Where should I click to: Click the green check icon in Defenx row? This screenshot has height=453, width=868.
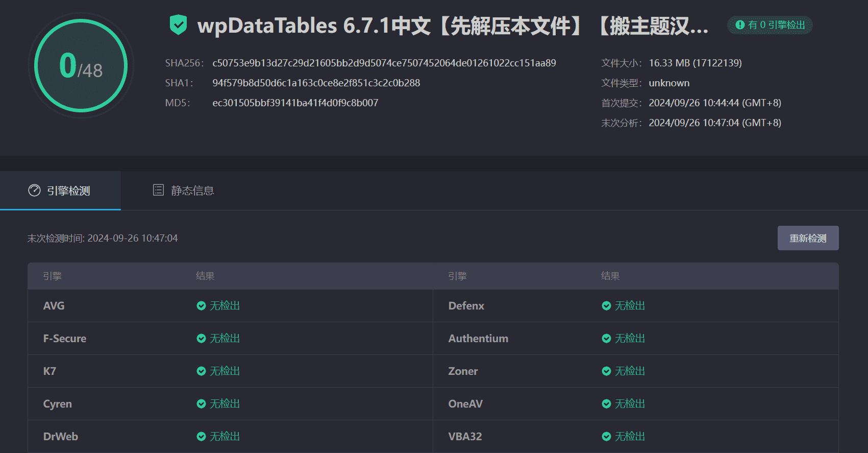pyautogui.click(x=606, y=305)
